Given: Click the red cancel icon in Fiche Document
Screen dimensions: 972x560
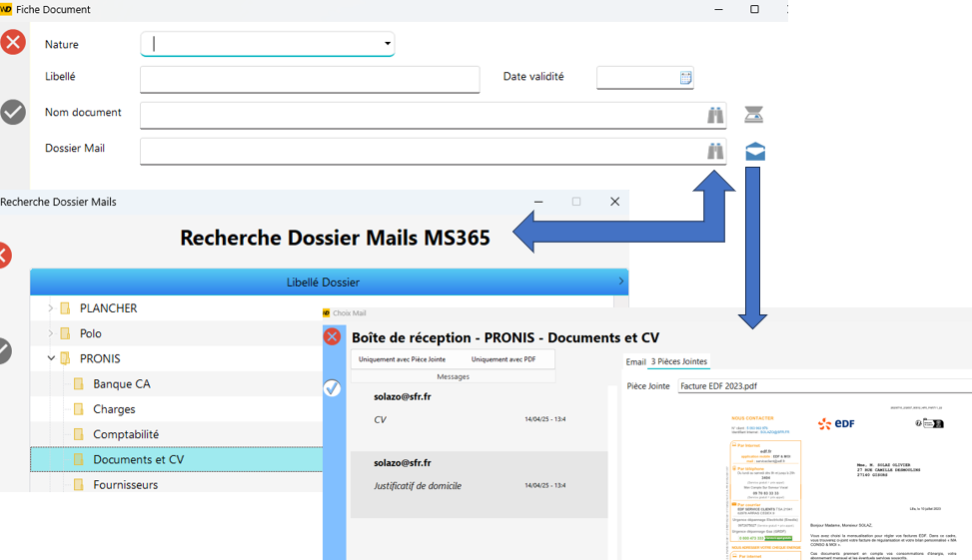Looking at the screenshot, I should click(12, 42).
